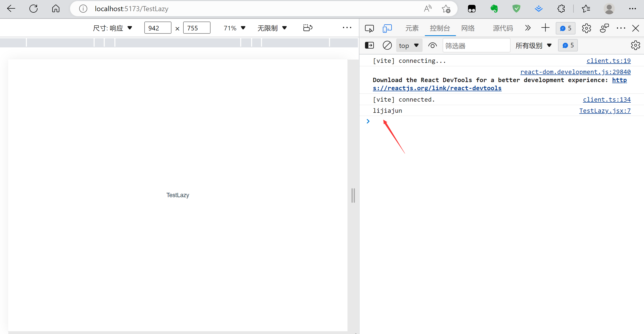Show more DevTools tabs chevron
Image resolution: width=644 pixels, height=334 pixels.
(x=528, y=28)
